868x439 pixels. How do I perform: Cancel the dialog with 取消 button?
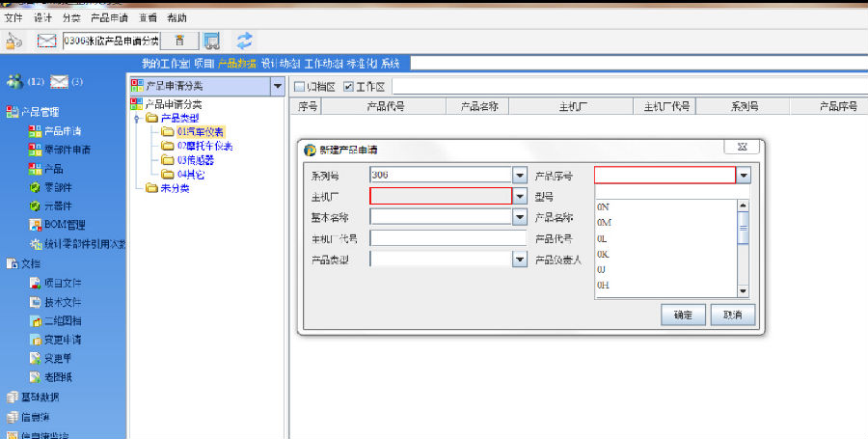coord(732,315)
